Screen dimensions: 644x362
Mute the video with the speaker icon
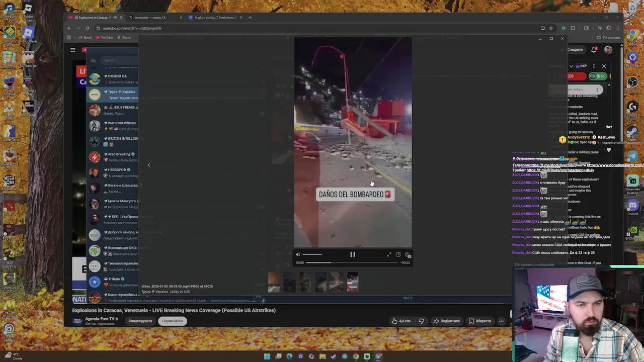coord(298,255)
